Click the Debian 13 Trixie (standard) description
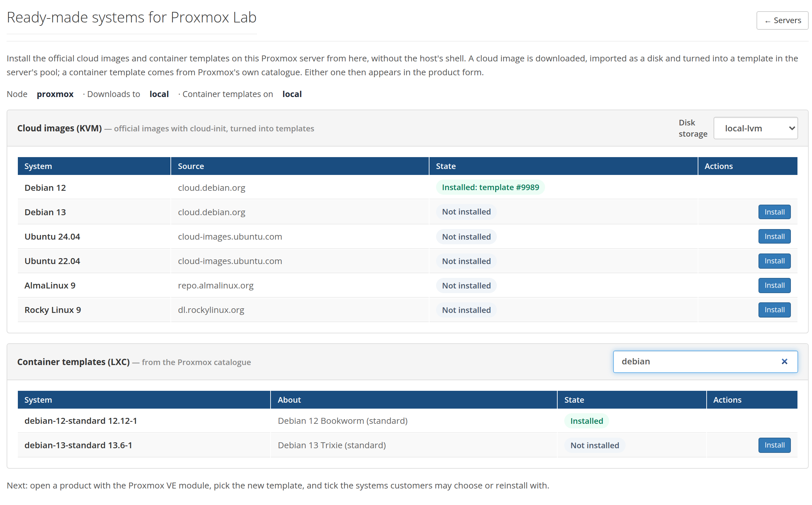The image size is (812, 505). point(332,445)
